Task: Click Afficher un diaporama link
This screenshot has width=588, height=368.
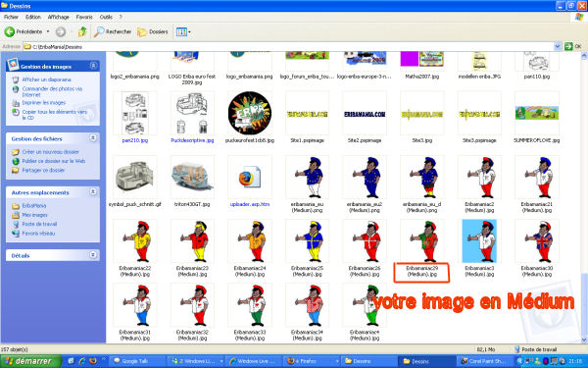Action: click(x=46, y=79)
